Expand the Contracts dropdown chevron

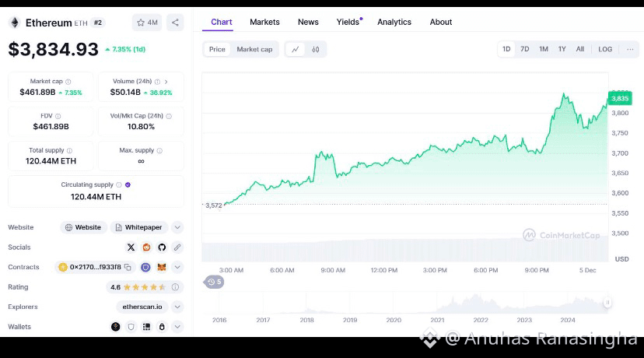177,267
